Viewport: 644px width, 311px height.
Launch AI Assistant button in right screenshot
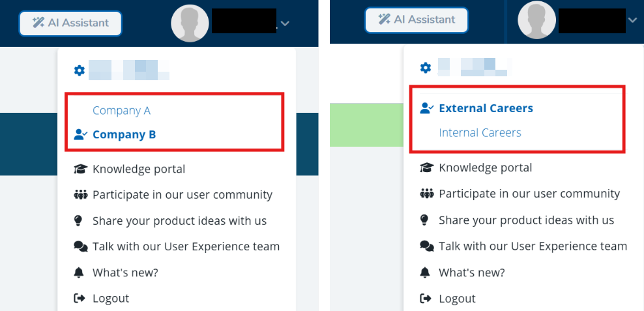click(x=417, y=20)
